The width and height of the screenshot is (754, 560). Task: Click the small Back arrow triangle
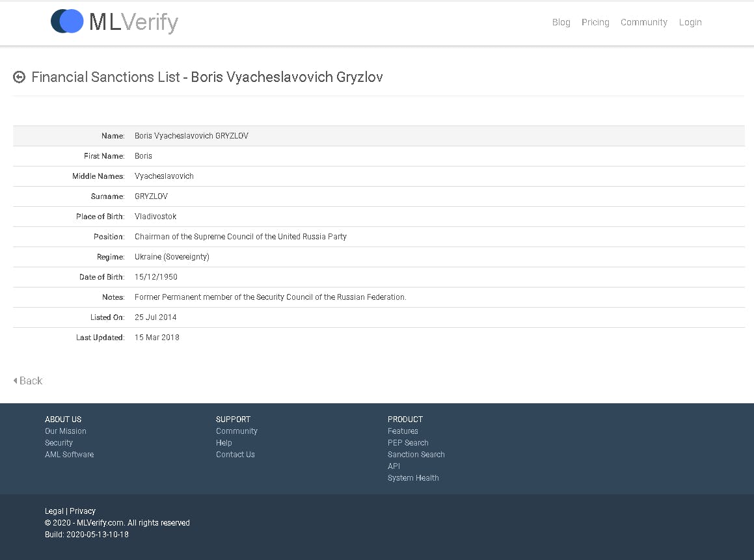tap(16, 380)
